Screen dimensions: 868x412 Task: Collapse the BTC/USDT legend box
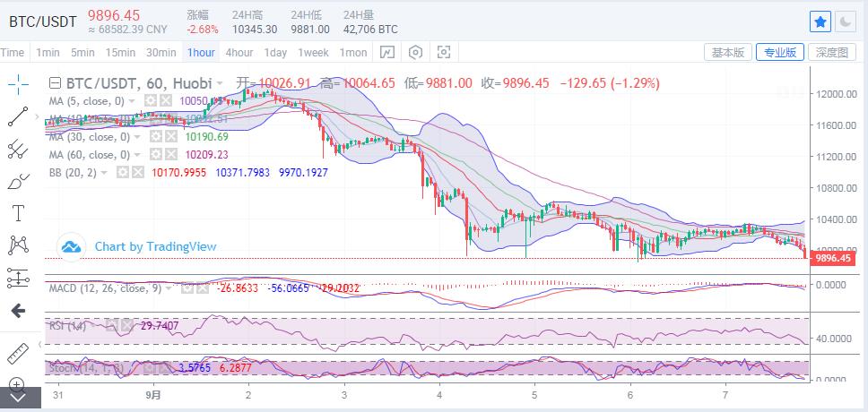pyautogui.click(x=54, y=83)
